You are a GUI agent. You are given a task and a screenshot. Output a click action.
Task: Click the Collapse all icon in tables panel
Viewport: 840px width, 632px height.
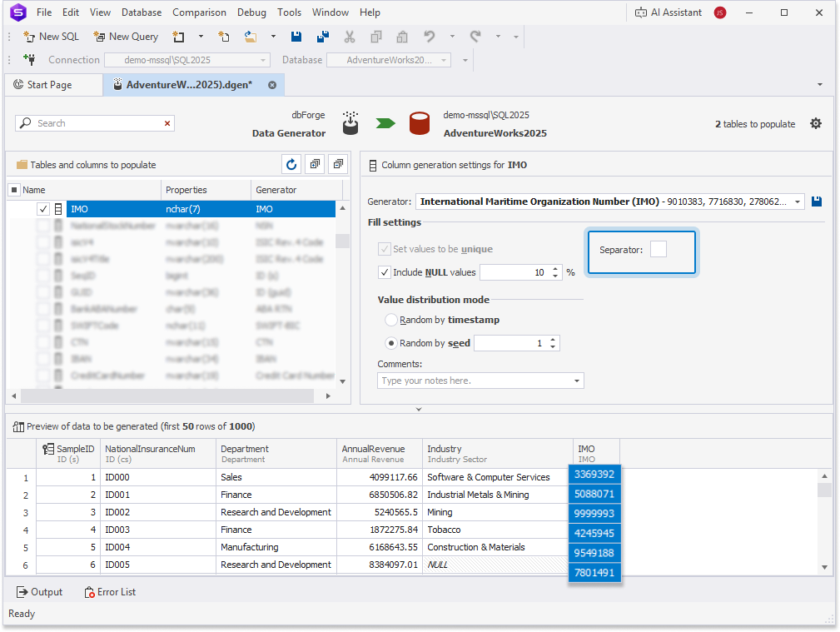coord(338,164)
